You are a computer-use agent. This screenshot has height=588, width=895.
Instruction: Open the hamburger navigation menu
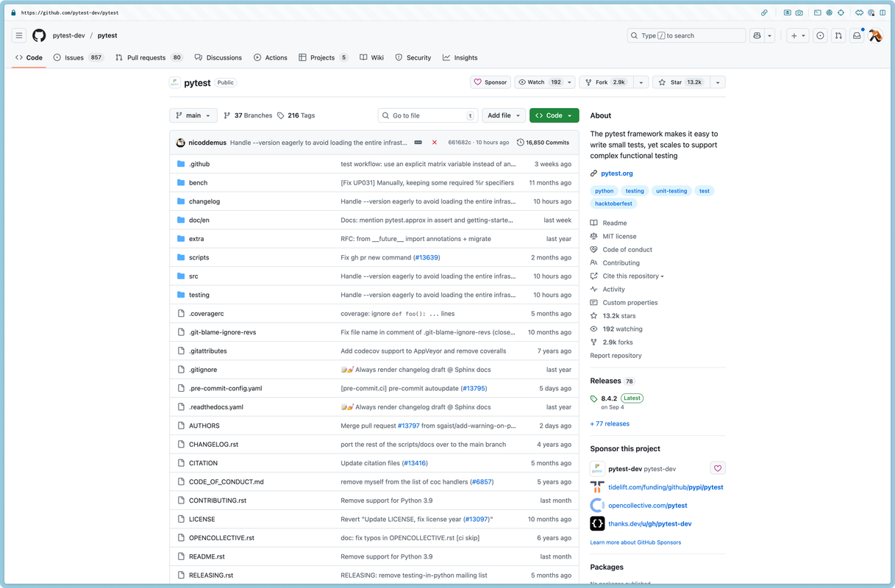[x=19, y=35]
